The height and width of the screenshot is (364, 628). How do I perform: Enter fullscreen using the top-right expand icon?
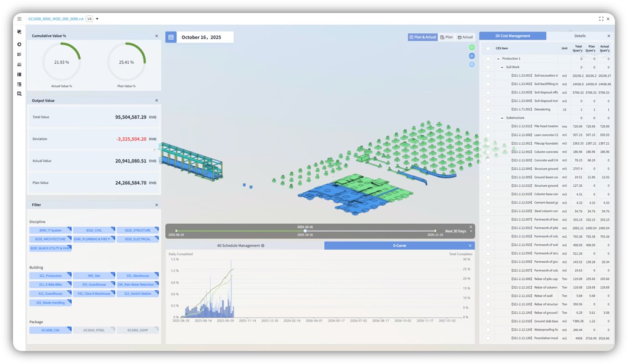pyautogui.click(x=601, y=19)
